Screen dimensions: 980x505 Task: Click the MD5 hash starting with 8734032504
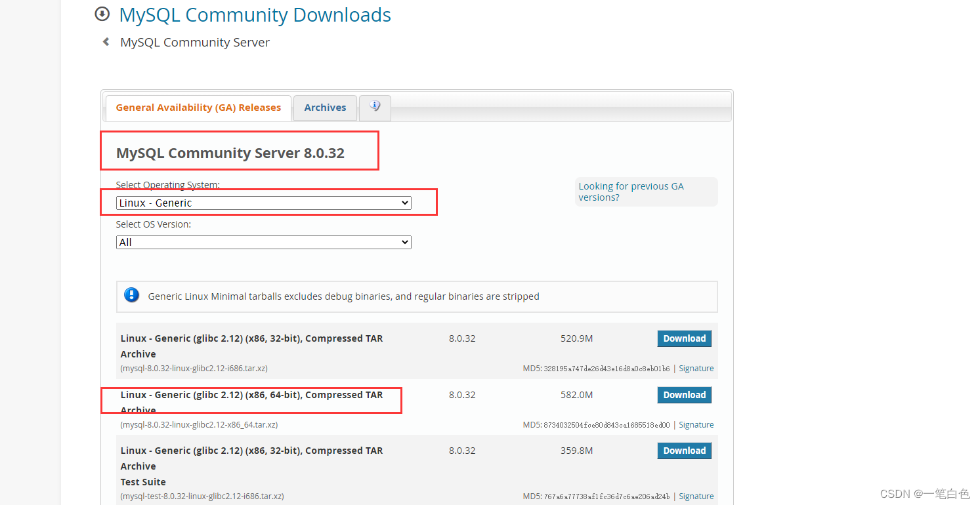coord(607,425)
